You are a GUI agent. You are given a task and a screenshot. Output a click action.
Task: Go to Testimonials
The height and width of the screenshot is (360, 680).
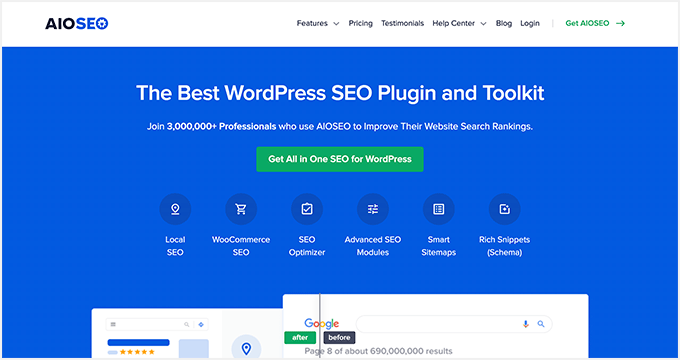(x=402, y=23)
